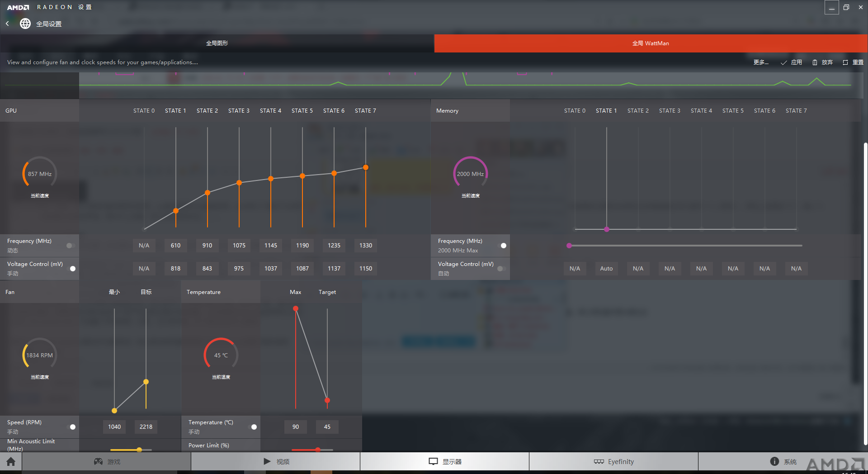The height and width of the screenshot is (474, 868).
Task: Toggle Temperature (°C) manual switch
Action: (x=253, y=427)
